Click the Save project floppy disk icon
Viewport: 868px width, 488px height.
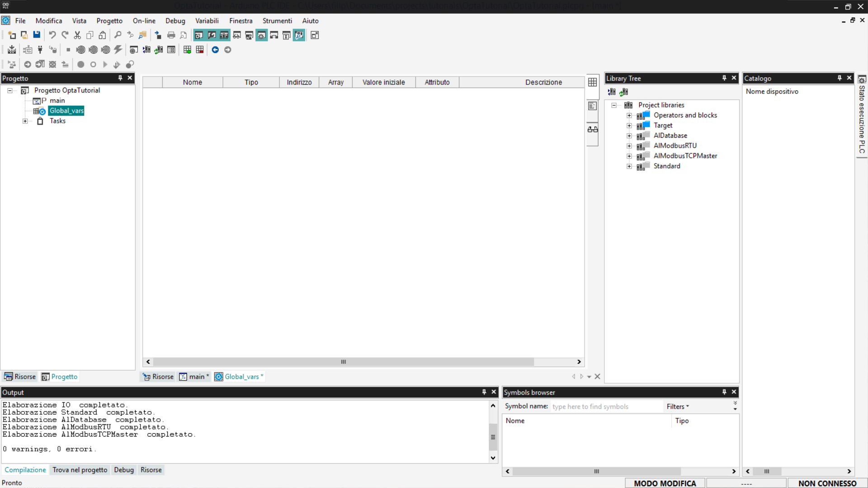tap(37, 35)
